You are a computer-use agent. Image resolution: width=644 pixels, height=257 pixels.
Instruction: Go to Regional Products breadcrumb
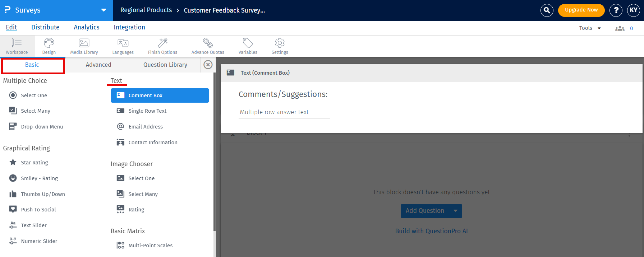pyautogui.click(x=146, y=10)
